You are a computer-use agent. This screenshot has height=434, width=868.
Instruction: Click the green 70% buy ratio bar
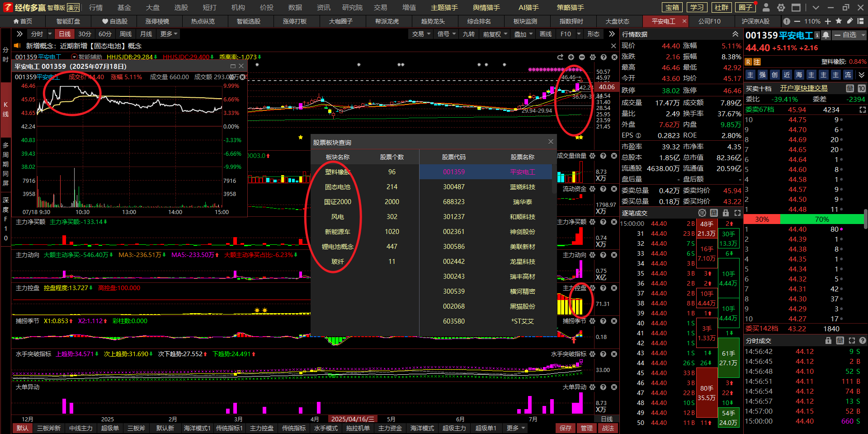coord(822,219)
